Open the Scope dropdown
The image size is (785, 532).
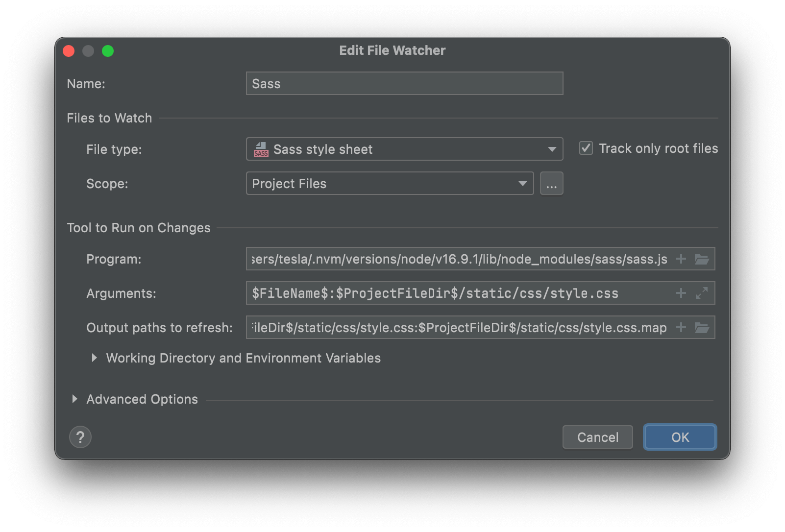click(522, 184)
